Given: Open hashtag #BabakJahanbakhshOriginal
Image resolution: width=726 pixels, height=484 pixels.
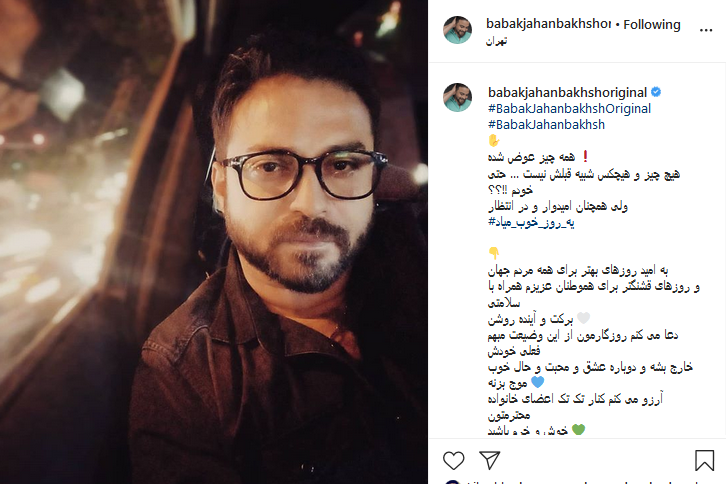Looking at the screenshot, I should point(570,108).
